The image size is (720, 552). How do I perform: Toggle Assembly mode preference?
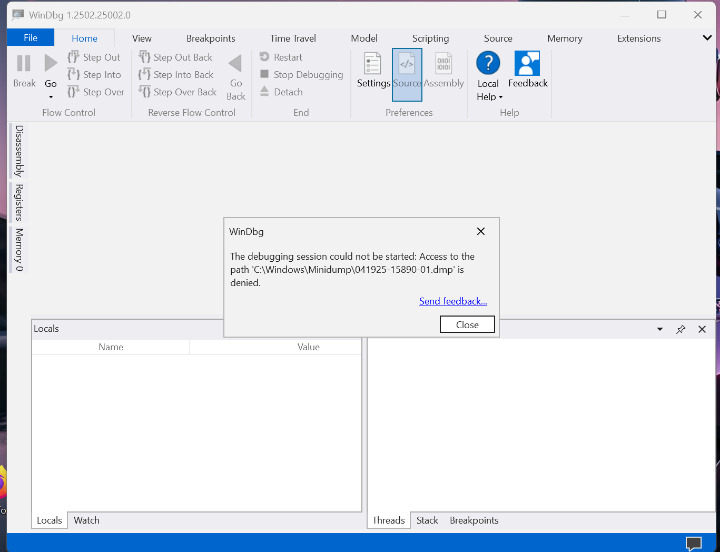click(444, 70)
